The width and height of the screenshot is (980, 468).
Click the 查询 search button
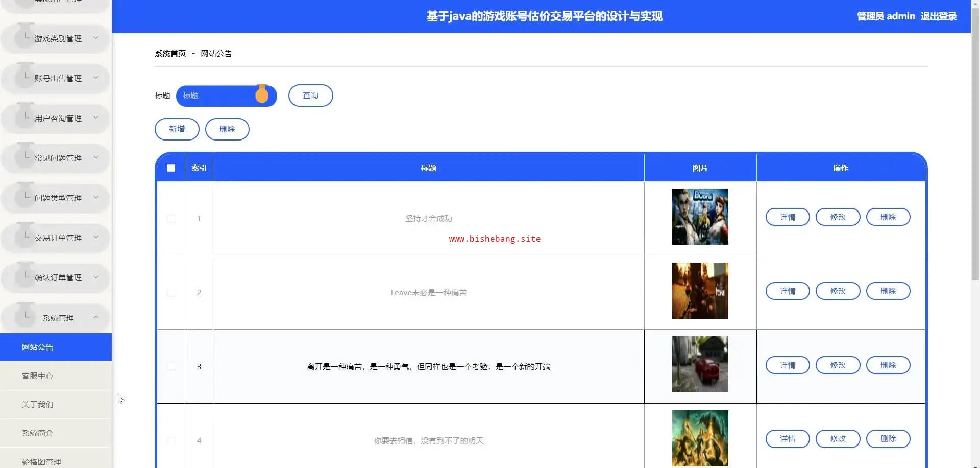point(311,96)
